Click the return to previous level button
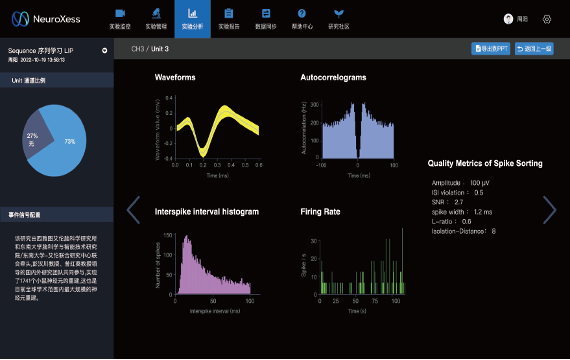 pos(534,49)
